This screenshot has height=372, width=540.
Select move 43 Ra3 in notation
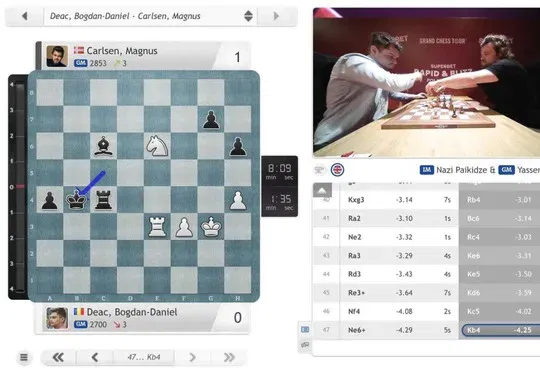[354, 256]
